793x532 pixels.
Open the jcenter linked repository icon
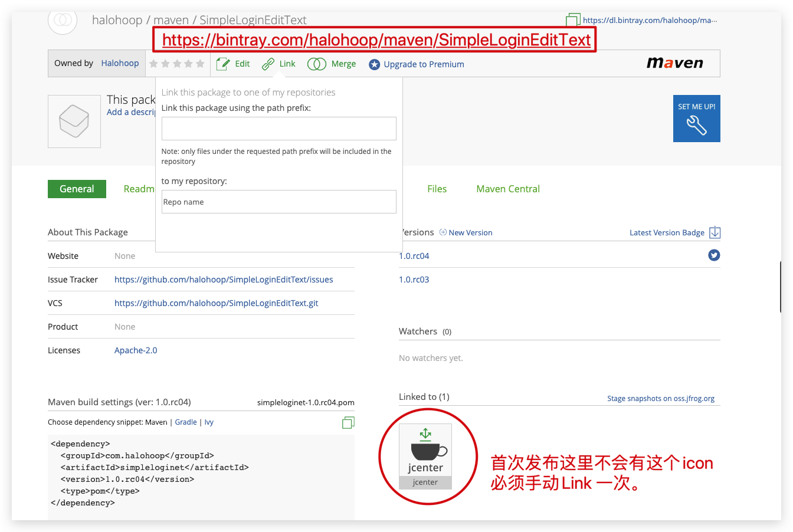425,457
